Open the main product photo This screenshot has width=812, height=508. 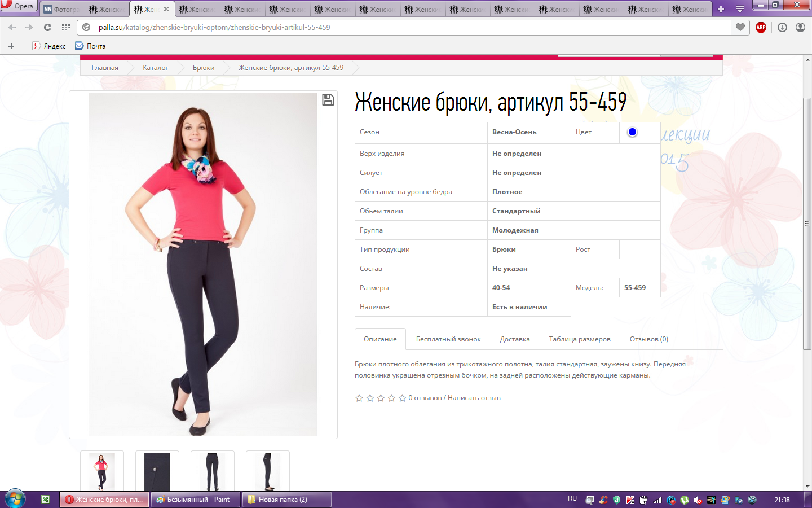[203, 265]
